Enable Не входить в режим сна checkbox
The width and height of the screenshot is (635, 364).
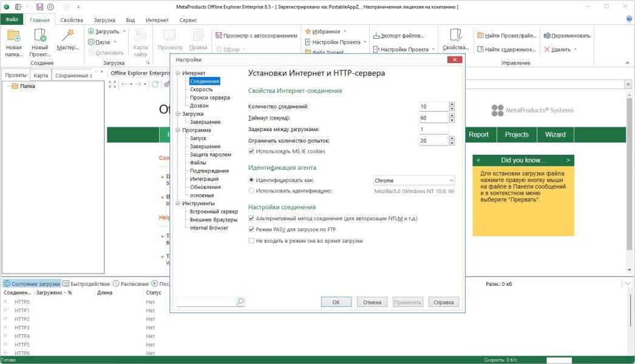(251, 240)
